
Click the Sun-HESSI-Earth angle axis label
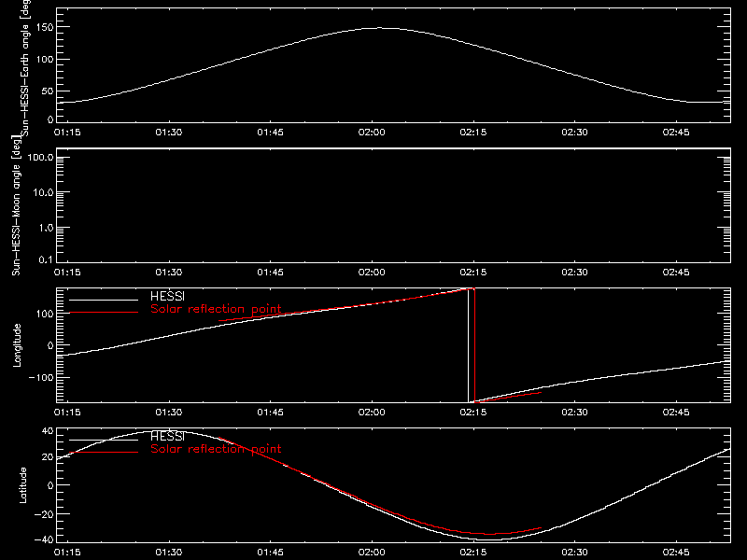click(25, 68)
